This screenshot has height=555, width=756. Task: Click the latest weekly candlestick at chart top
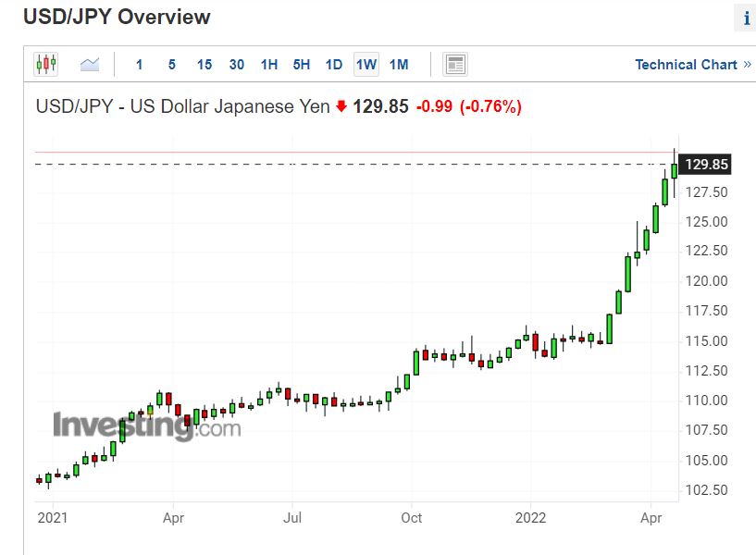[674, 171]
